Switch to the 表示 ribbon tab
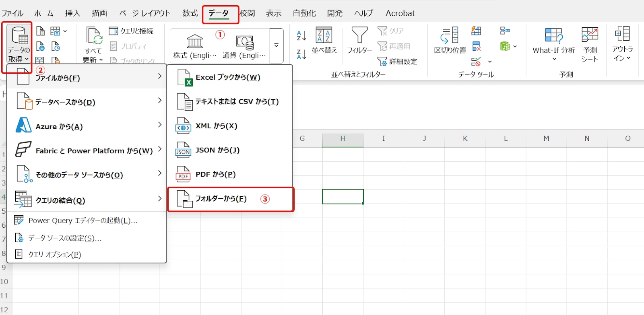The image size is (644, 315). click(x=274, y=13)
